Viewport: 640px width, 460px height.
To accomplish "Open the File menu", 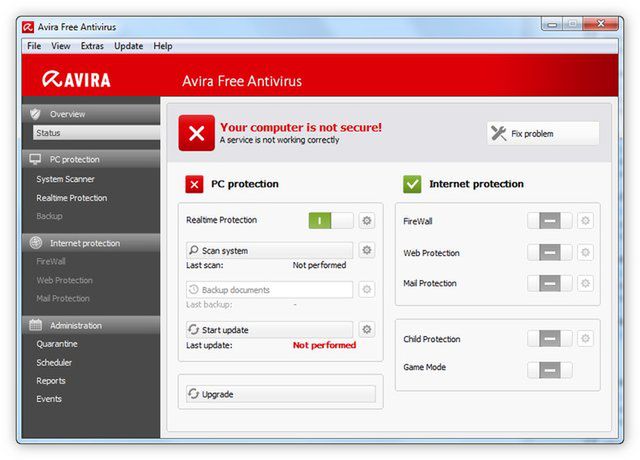I will 34,46.
